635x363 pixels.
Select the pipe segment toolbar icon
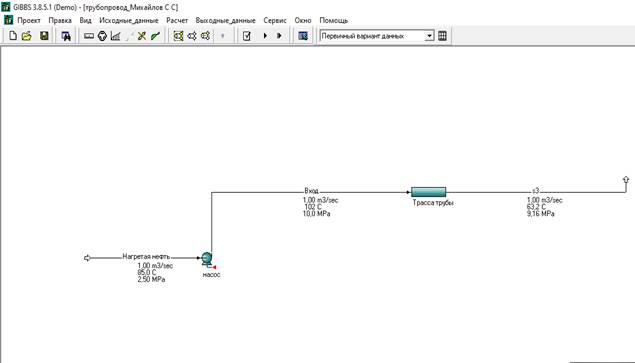tap(89, 36)
